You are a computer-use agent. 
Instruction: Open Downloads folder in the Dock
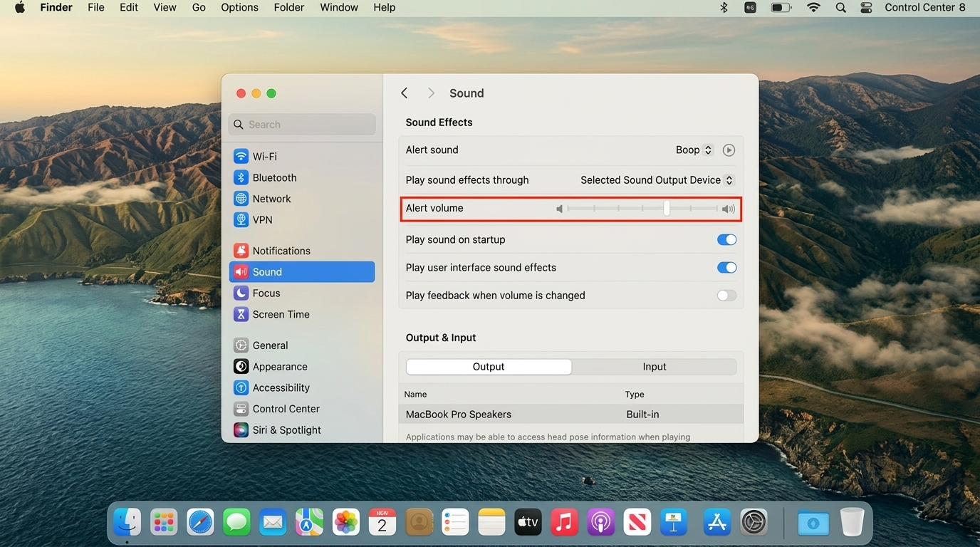pos(813,523)
